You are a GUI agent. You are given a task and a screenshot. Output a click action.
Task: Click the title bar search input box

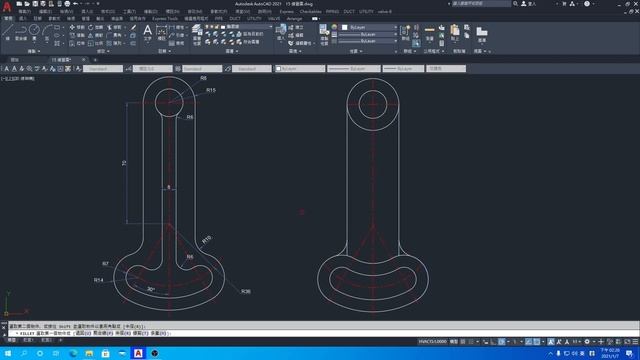click(481, 4)
